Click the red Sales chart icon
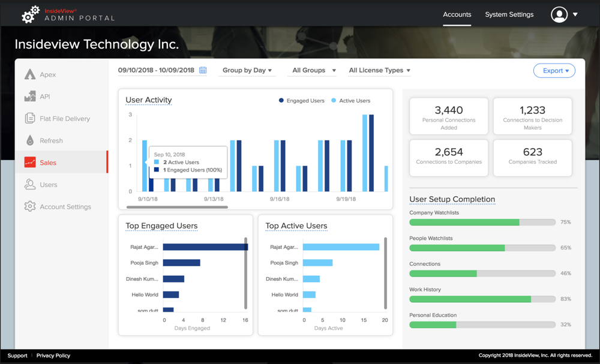Screen dimensions: 600x364 [x=30, y=163]
